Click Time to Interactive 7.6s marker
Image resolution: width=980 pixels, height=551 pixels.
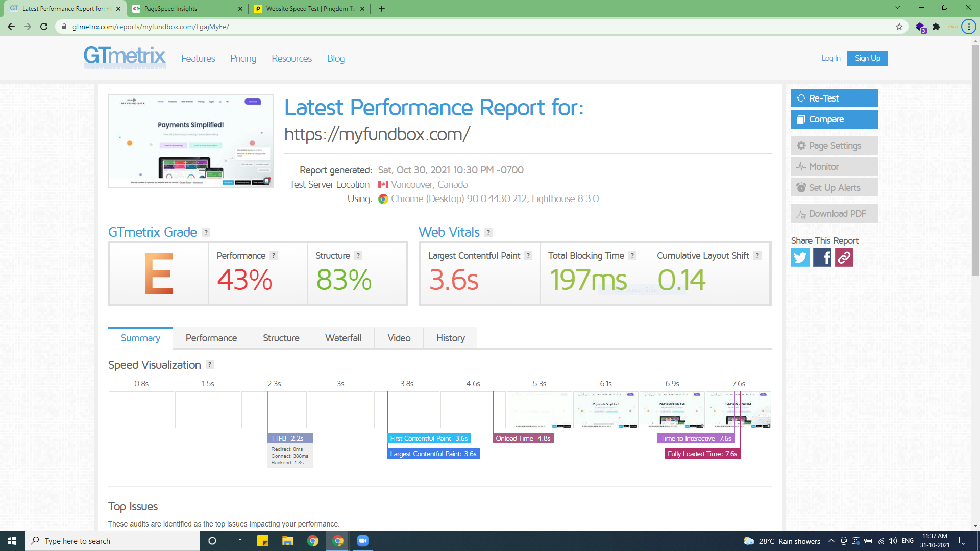point(696,438)
